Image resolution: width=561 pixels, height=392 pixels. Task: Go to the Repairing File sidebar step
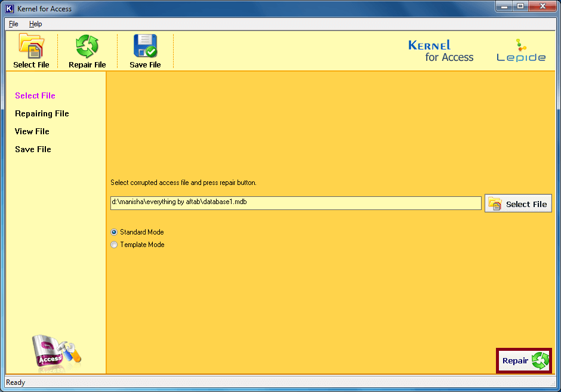42,113
